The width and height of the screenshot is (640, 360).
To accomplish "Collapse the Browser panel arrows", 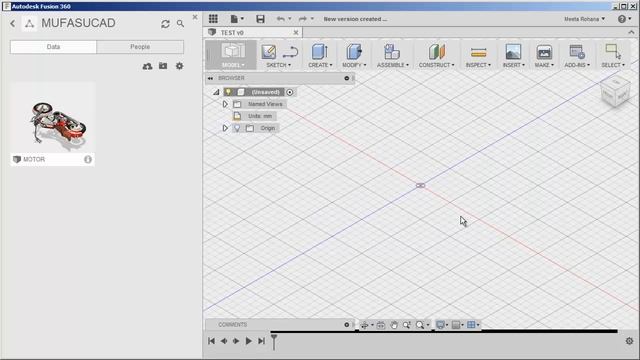I will pyautogui.click(x=210, y=78).
